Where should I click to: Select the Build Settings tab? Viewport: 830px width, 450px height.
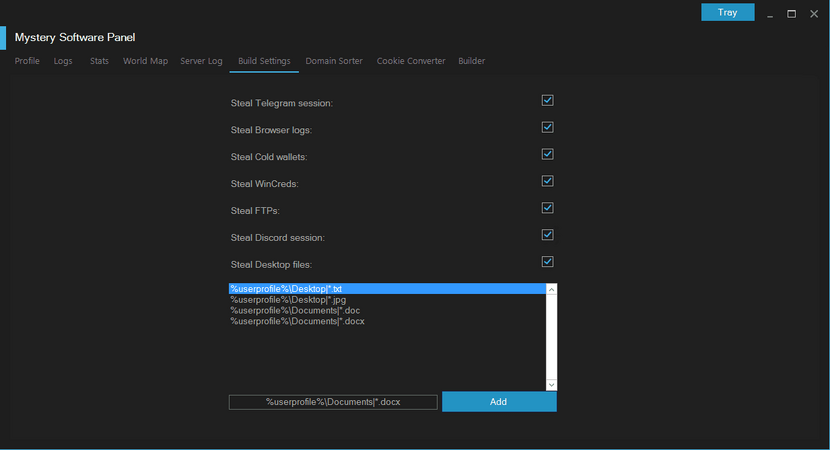point(264,61)
